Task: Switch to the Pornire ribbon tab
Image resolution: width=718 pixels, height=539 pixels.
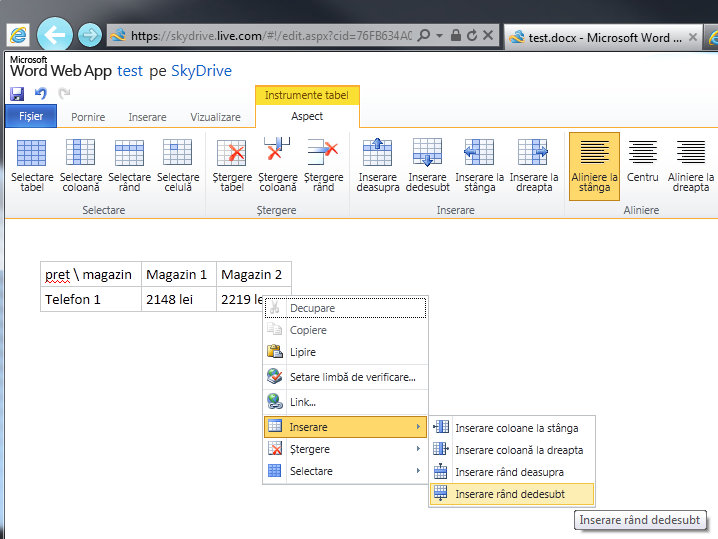Action: pos(88,117)
